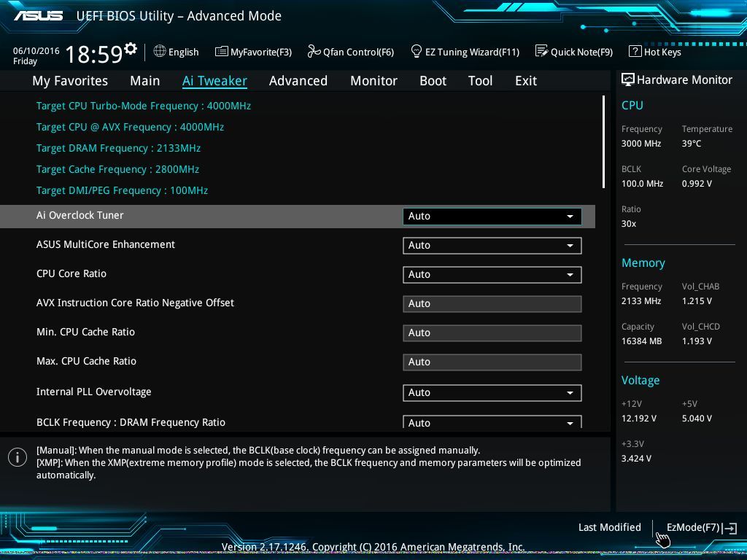This screenshot has width=747, height=560.
Task: Open Last Modified settings list
Action: pos(609,527)
